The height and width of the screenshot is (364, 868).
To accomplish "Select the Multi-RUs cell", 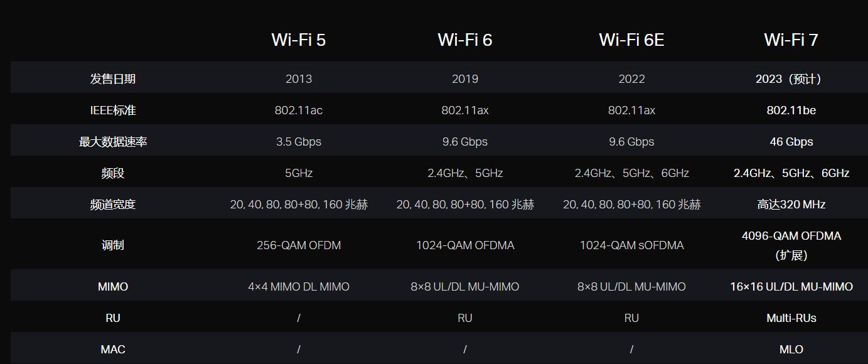I will (791, 318).
